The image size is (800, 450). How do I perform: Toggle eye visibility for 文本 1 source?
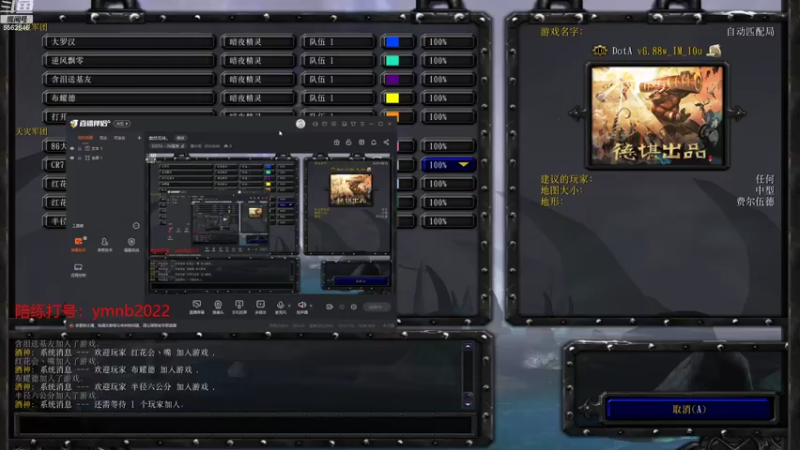[72, 148]
